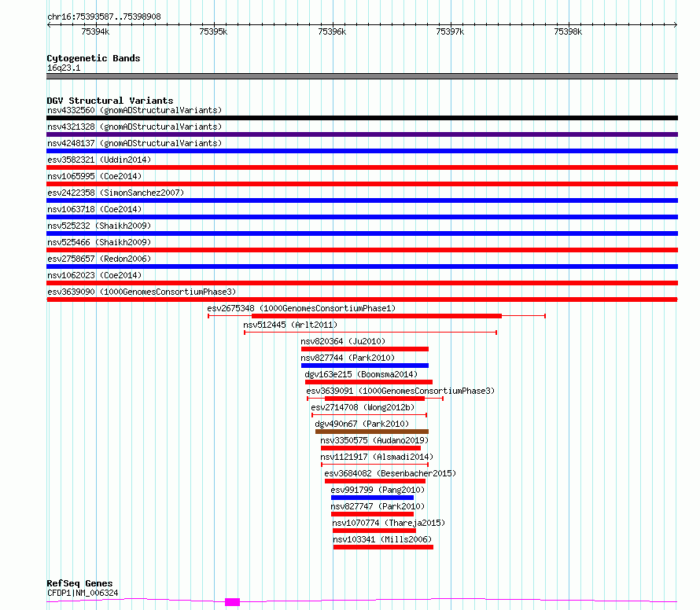
Task: Click the nsv4321328 gnomAD variant label
Action: pos(134,127)
